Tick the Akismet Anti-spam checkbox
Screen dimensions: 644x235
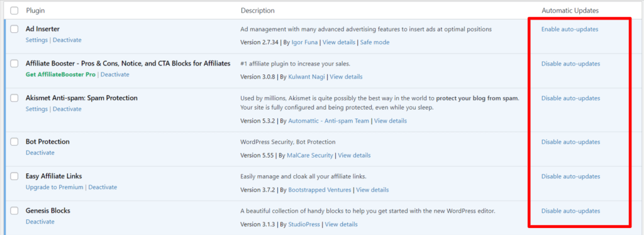[x=14, y=98]
